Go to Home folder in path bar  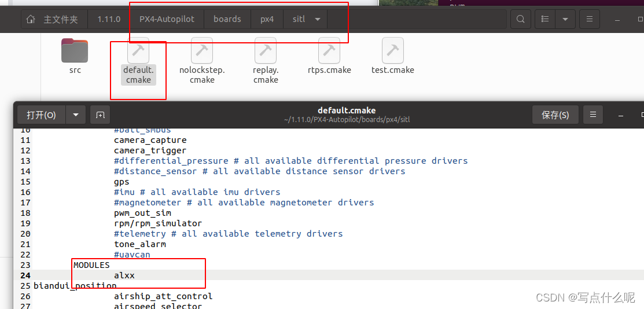(x=54, y=19)
